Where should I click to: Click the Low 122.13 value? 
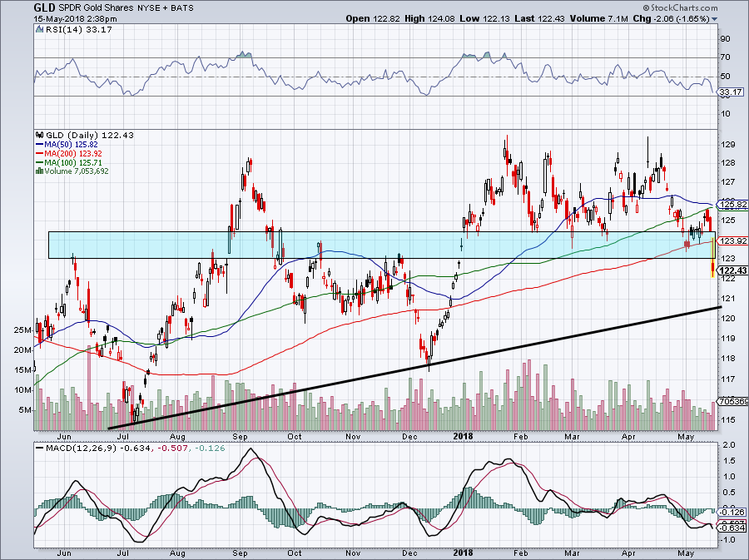[484, 18]
